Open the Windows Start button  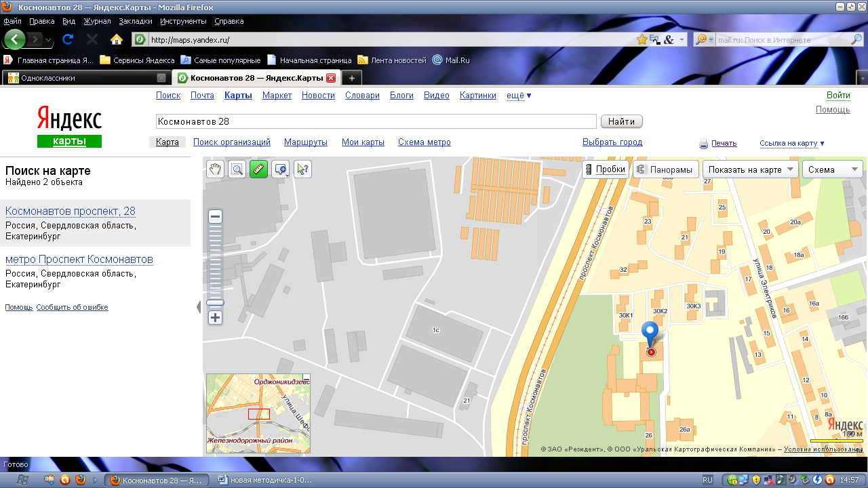click(21, 480)
